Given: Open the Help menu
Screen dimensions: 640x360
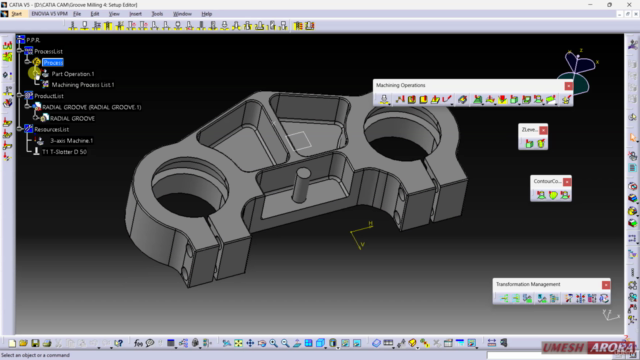Looking at the screenshot, I should point(207,14).
